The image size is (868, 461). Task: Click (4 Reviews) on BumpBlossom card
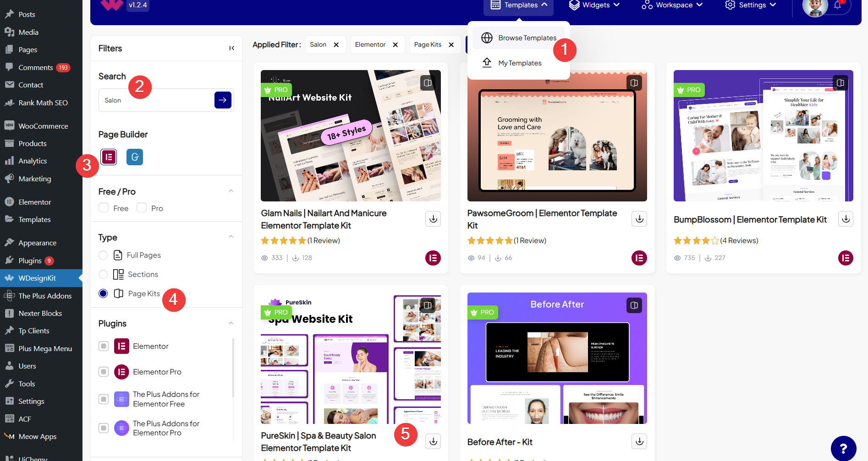739,240
